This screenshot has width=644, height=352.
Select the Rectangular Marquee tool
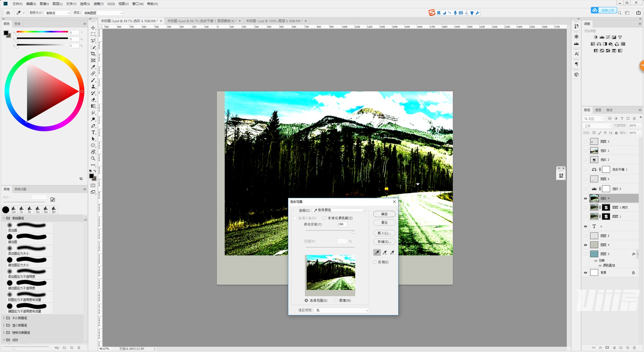click(93, 34)
